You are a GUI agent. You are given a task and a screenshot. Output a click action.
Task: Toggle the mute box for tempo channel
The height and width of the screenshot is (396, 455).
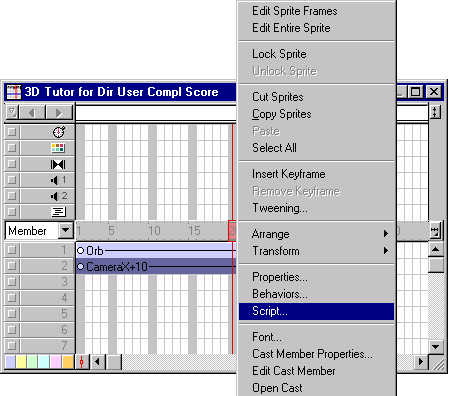(x=12, y=132)
